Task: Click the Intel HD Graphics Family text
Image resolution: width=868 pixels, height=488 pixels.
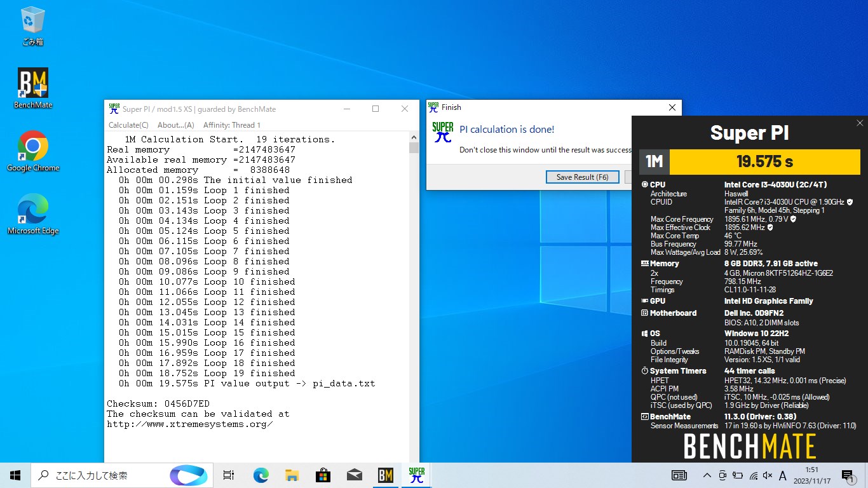Action: pos(768,301)
